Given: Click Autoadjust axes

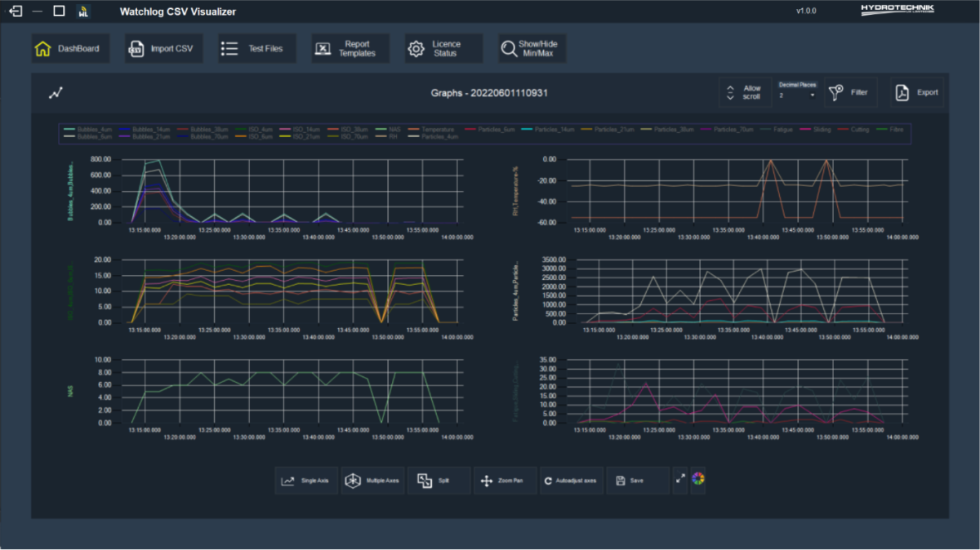Looking at the screenshot, I should pyautogui.click(x=571, y=481).
